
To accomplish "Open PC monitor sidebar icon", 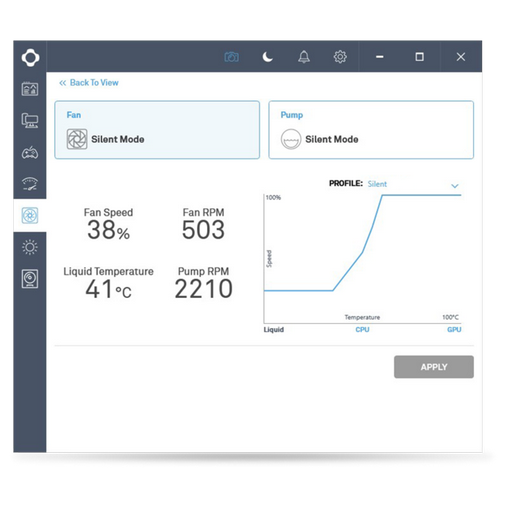I will pos(30,120).
